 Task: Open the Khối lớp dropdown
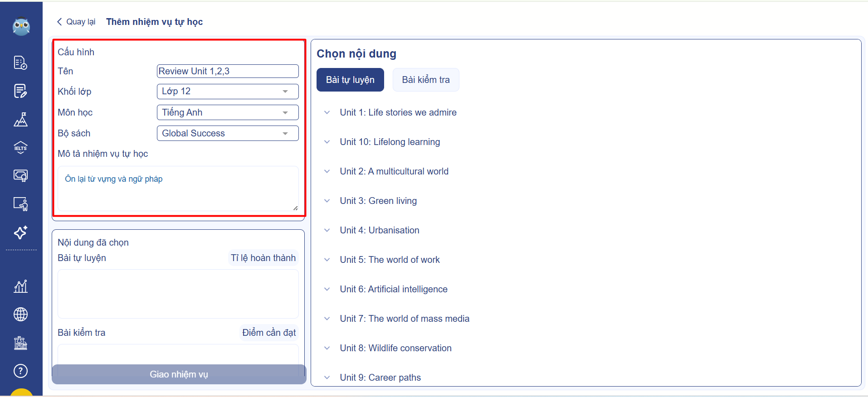(227, 92)
